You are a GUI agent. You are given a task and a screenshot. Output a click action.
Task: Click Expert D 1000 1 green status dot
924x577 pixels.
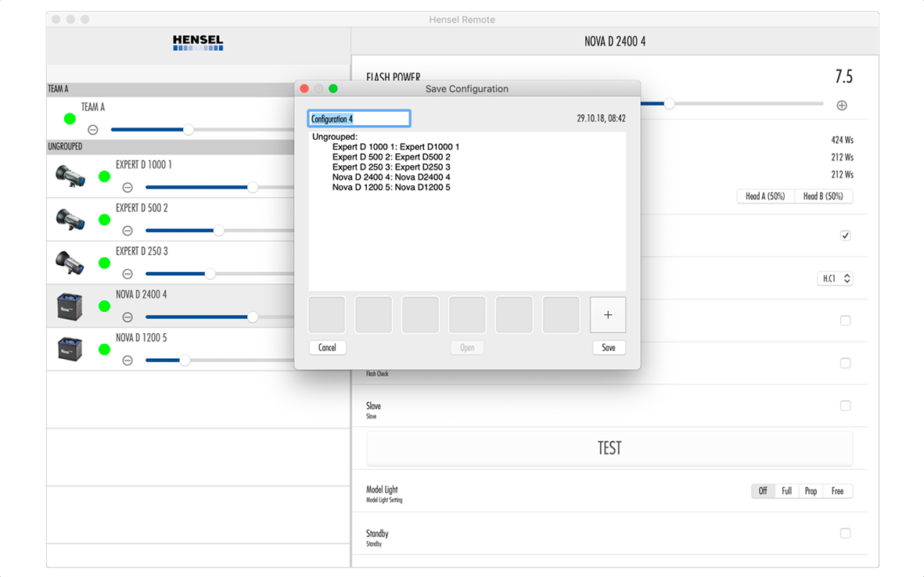(x=104, y=177)
